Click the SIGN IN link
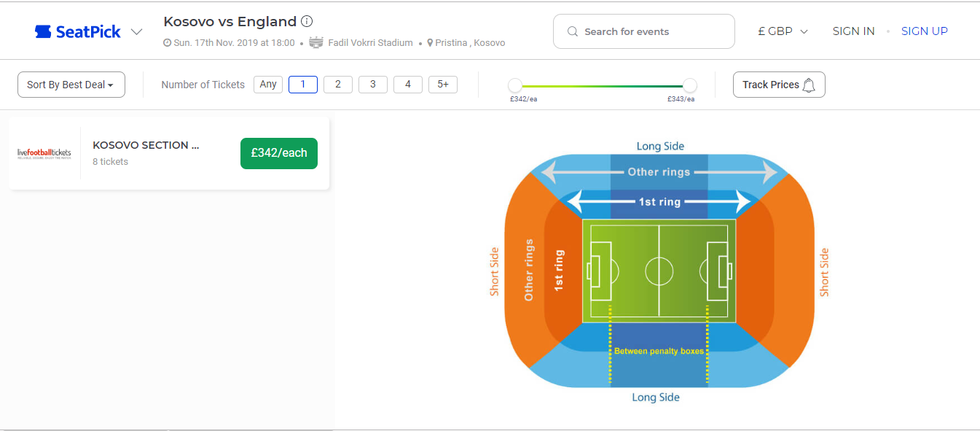980x431 pixels. (853, 31)
